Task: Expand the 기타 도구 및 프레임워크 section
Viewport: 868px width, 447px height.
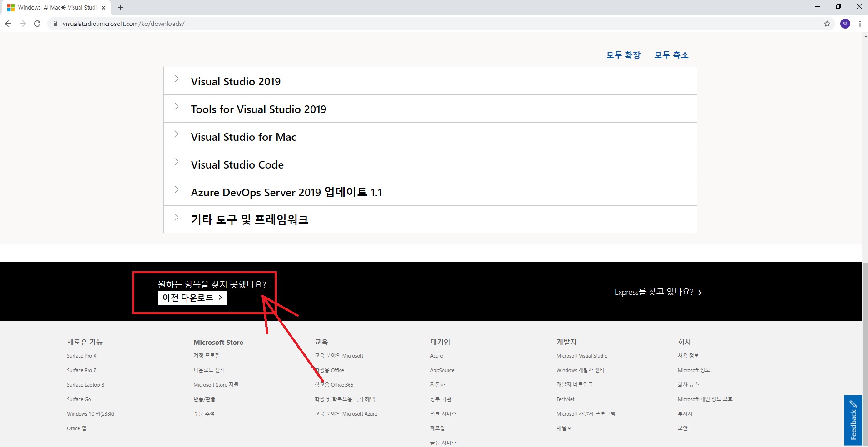Action: click(430, 220)
